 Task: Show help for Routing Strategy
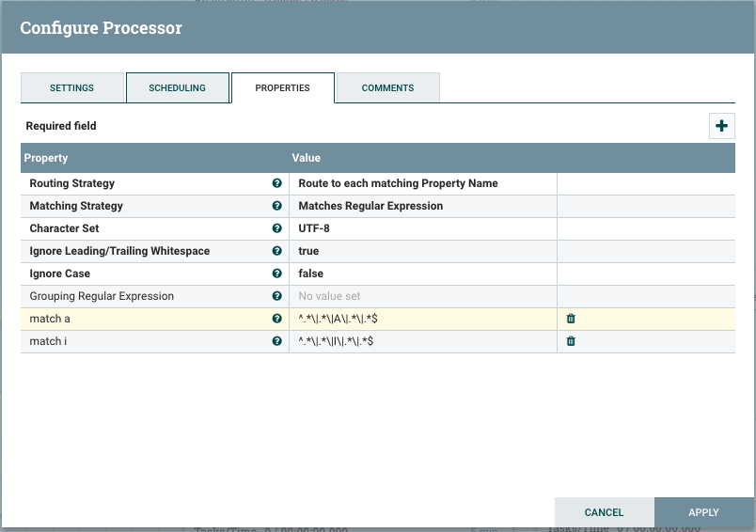(276, 183)
